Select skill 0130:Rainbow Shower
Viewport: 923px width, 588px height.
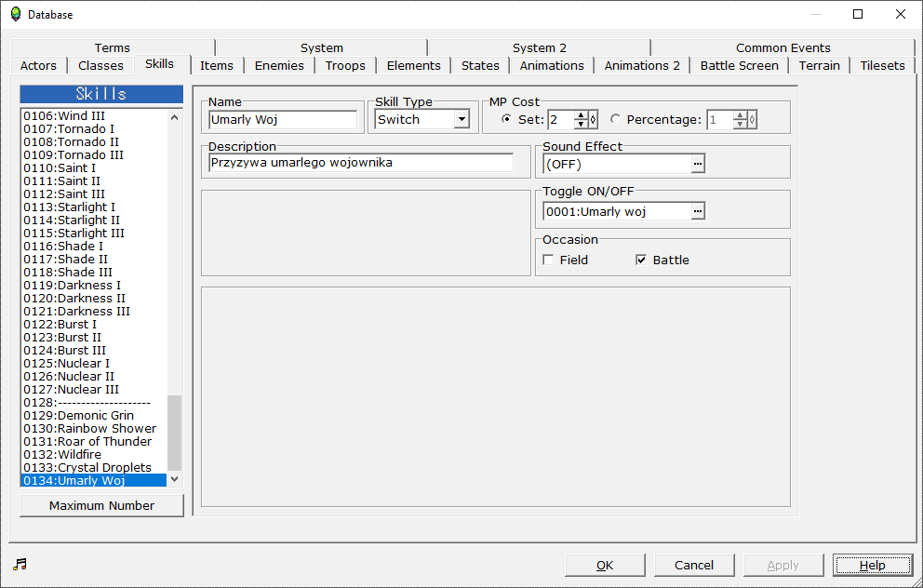[94, 429]
